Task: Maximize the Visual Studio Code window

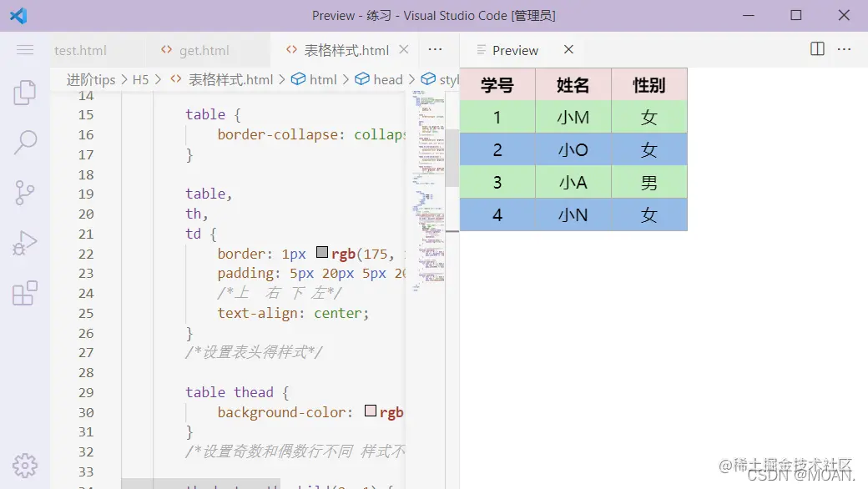Action: [x=796, y=16]
